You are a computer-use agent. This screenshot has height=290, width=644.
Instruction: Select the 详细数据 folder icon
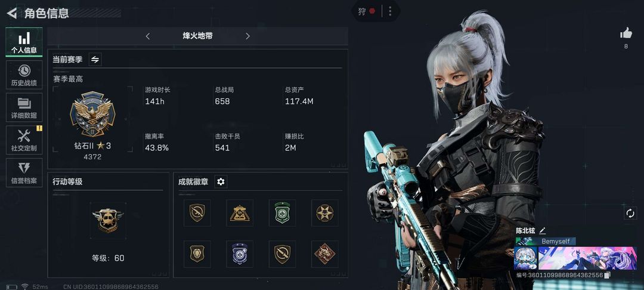[x=24, y=103]
